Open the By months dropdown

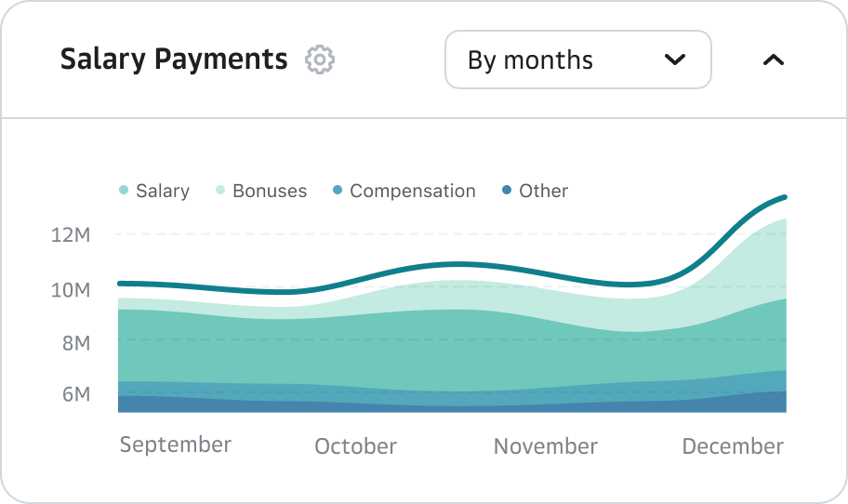click(x=577, y=60)
